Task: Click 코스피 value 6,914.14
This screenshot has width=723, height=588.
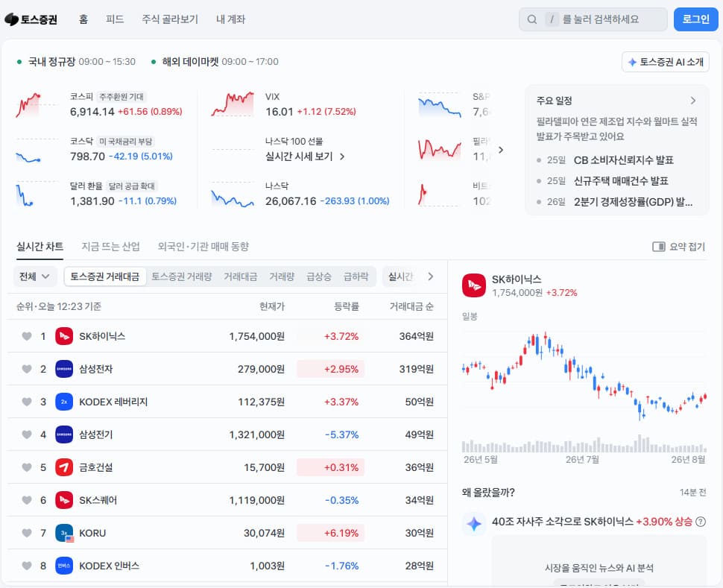Action: coord(92,112)
